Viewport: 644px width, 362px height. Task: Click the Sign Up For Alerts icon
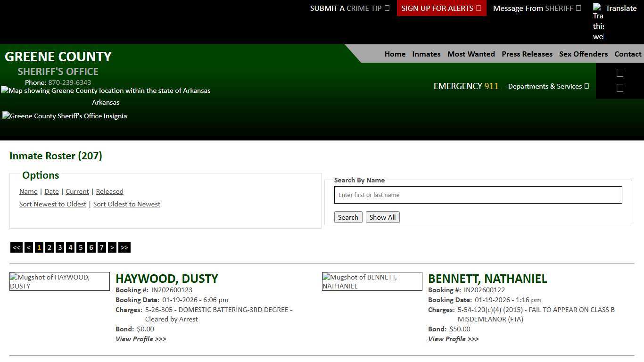click(478, 8)
